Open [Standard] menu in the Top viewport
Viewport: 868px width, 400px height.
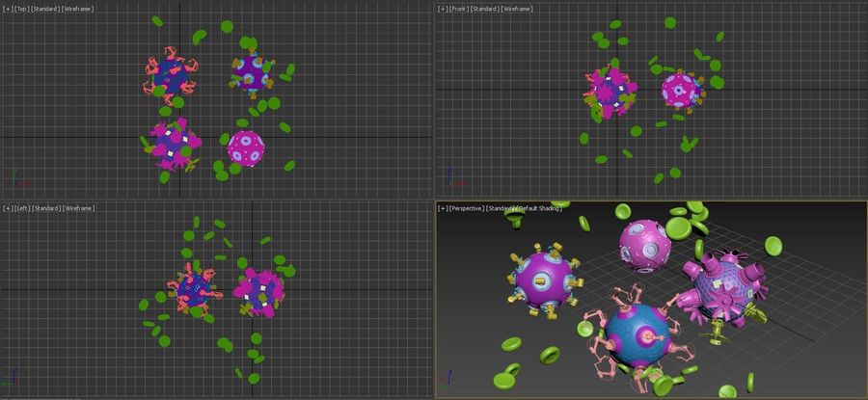coord(46,8)
